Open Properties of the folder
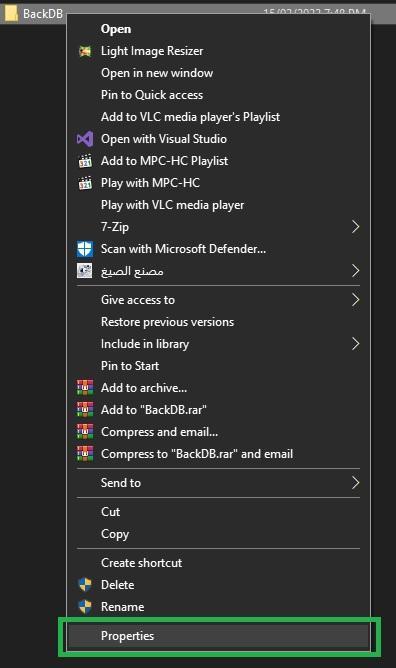The height and width of the screenshot is (668, 396). 218,636
